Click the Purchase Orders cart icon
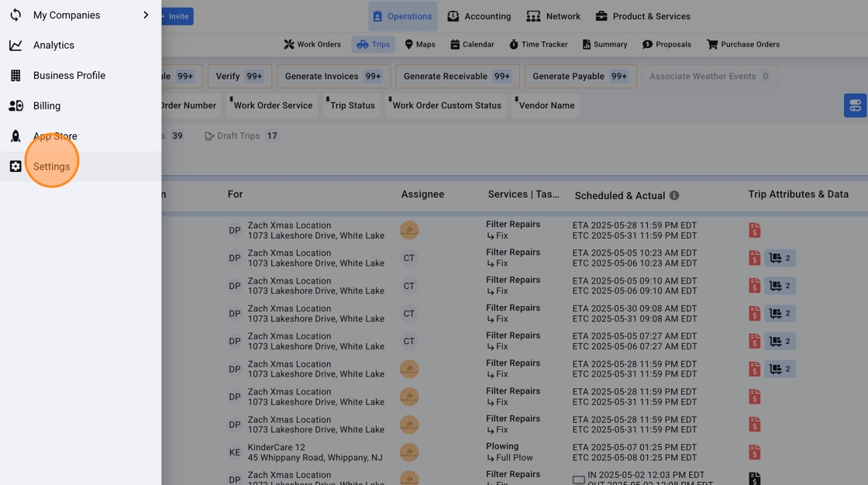This screenshot has width=868, height=485. [711, 44]
